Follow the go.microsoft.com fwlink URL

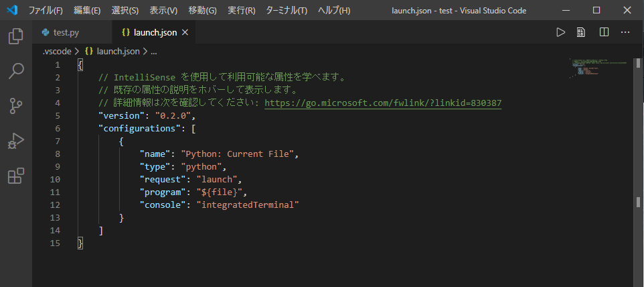pos(383,103)
